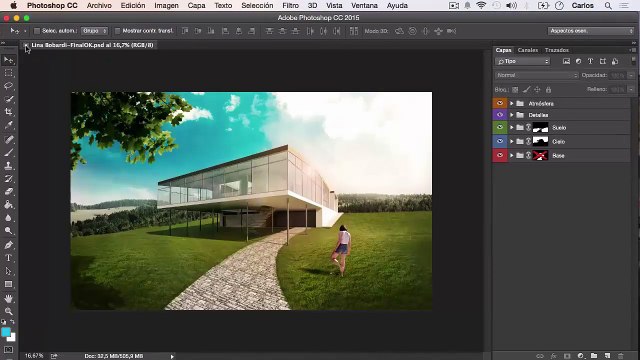Screen dimensions: 640x360
Task: Open the Selección menu
Action: [257, 6]
